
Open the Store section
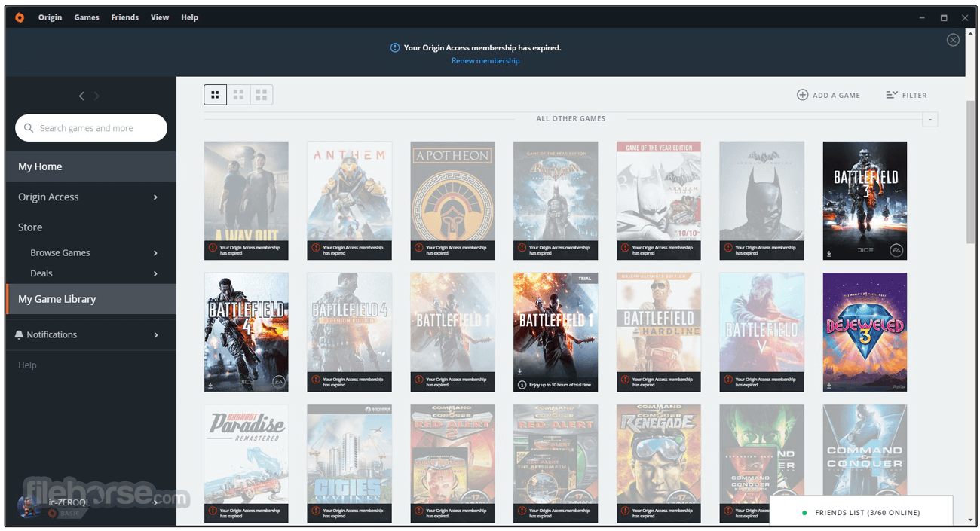point(30,227)
